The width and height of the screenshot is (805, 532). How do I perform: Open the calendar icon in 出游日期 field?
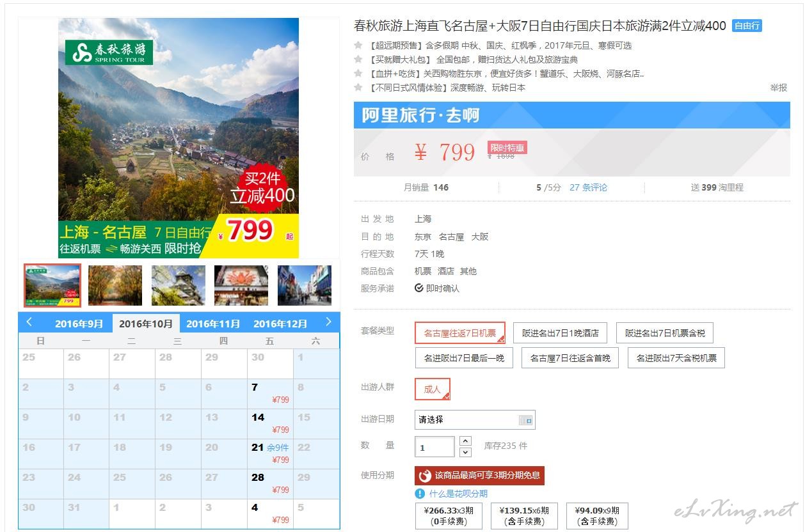pyautogui.click(x=525, y=420)
